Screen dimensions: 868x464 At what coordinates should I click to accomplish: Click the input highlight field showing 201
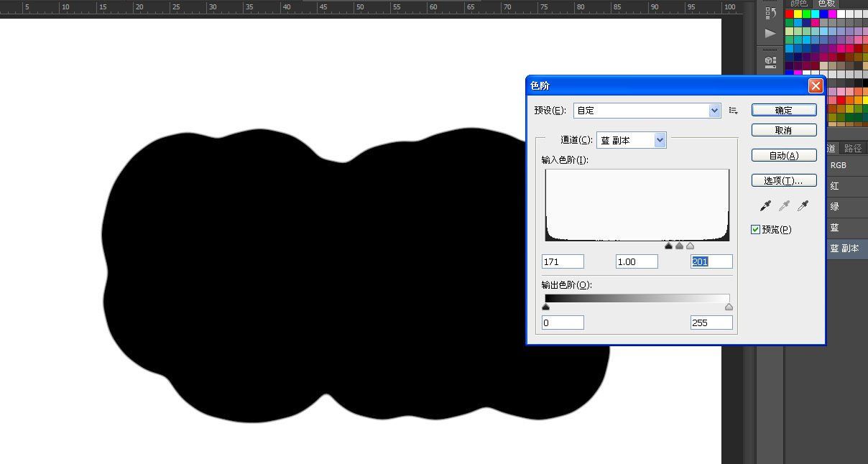(711, 261)
